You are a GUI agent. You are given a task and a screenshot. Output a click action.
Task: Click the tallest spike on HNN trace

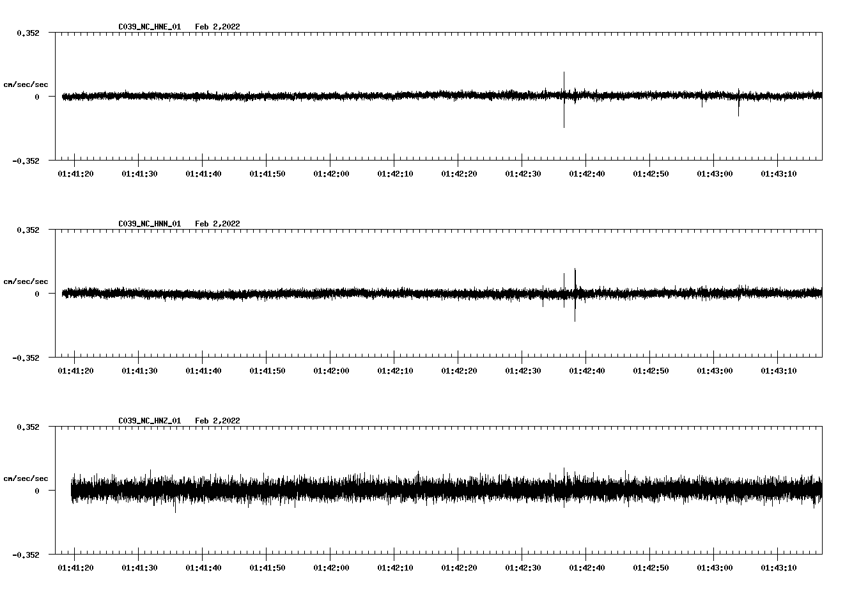tap(575, 294)
